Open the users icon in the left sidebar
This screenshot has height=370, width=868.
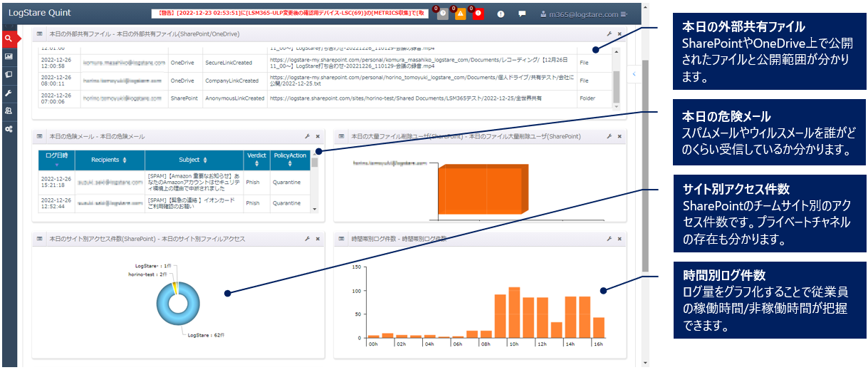(9, 111)
